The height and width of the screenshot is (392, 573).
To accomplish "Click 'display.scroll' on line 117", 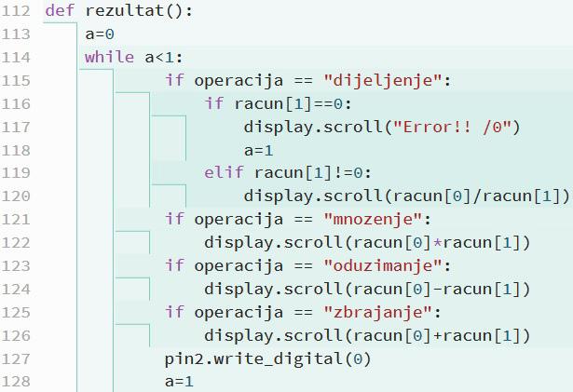I will pyautogui.click(x=313, y=128).
